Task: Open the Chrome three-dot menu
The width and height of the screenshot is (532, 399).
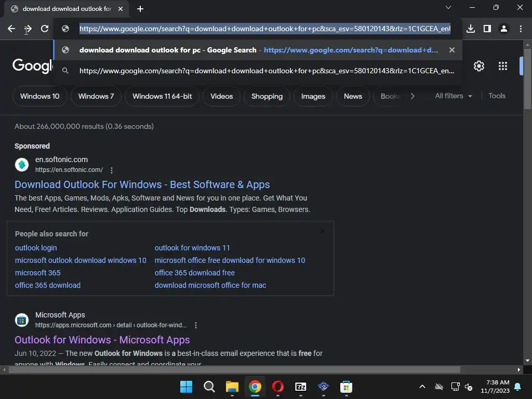Action: click(x=521, y=29)
